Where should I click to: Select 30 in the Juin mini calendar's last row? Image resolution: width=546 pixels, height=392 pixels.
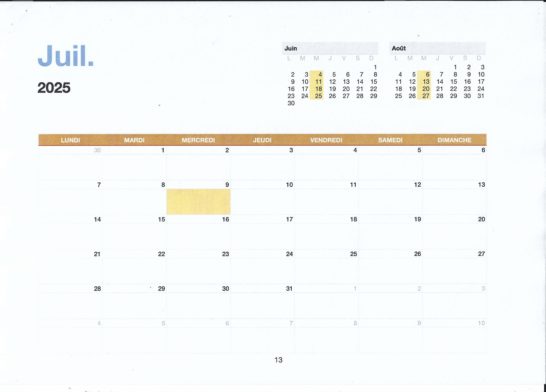click(x=291, y=103)
